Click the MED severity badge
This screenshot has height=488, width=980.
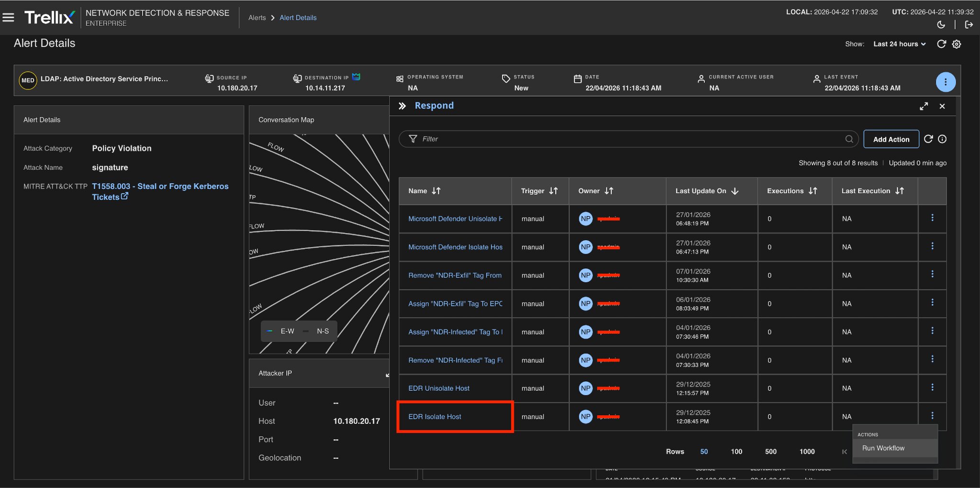point(28,80)
